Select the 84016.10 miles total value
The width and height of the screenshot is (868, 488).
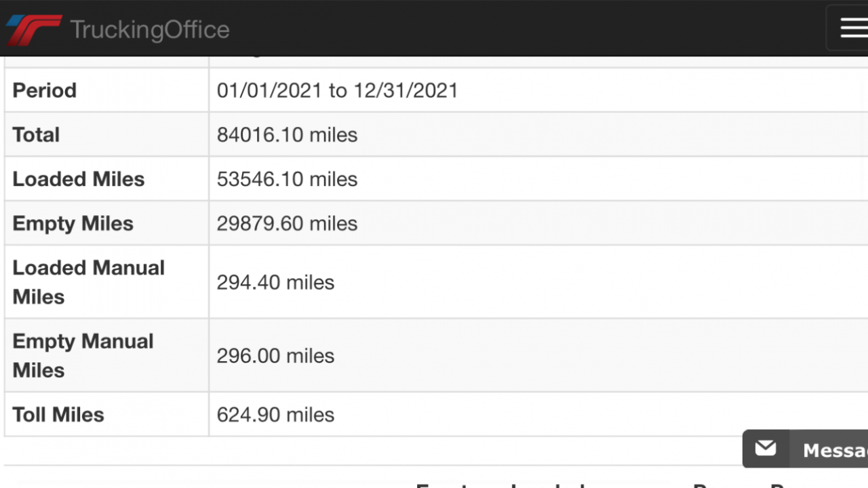287,134
